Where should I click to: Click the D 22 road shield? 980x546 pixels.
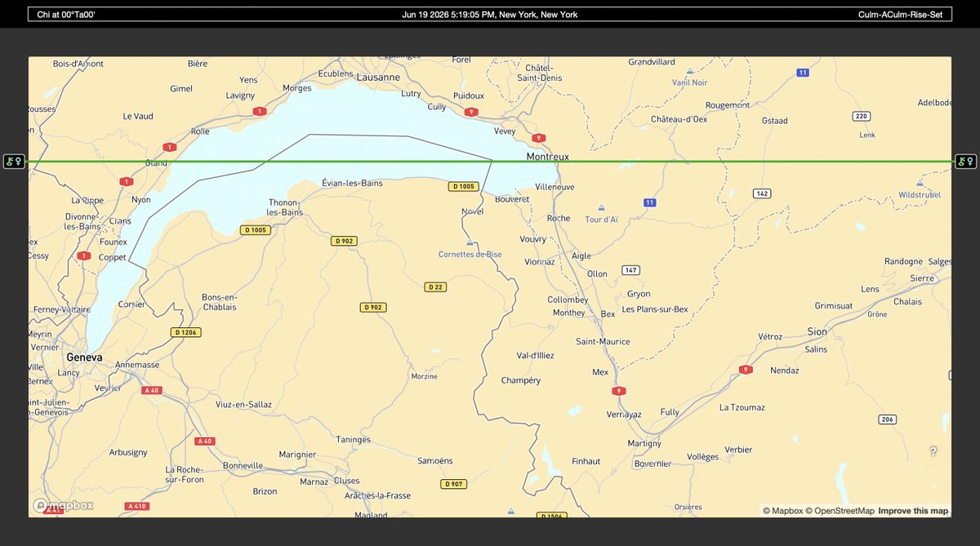coord(435,286)
